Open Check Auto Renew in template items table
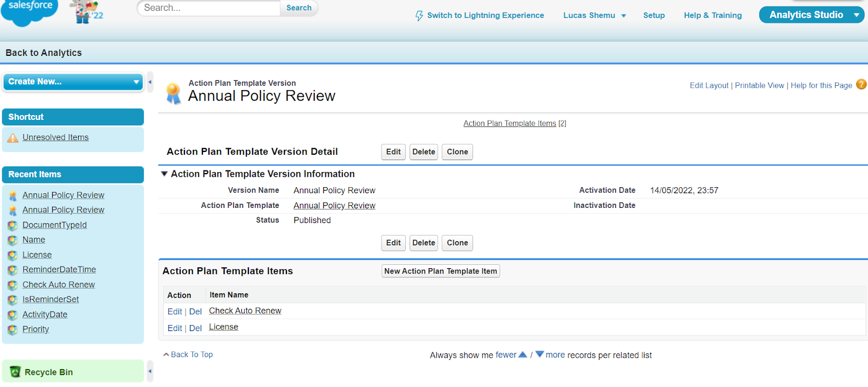The width and height of the screenshot is (868, 387). click(245, 311)
